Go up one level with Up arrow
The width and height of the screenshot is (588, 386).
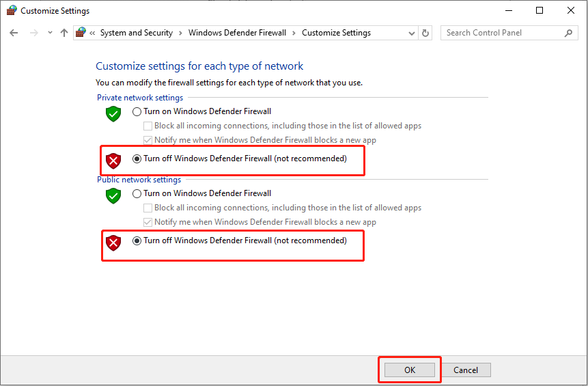click(x=64, y=33)
